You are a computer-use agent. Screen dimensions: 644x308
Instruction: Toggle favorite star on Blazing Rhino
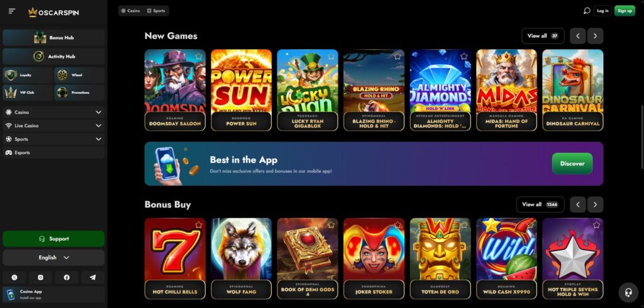[x=397, y=56]
